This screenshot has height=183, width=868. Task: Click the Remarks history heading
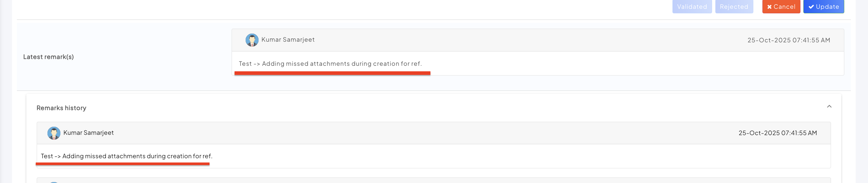pos(61,108)
